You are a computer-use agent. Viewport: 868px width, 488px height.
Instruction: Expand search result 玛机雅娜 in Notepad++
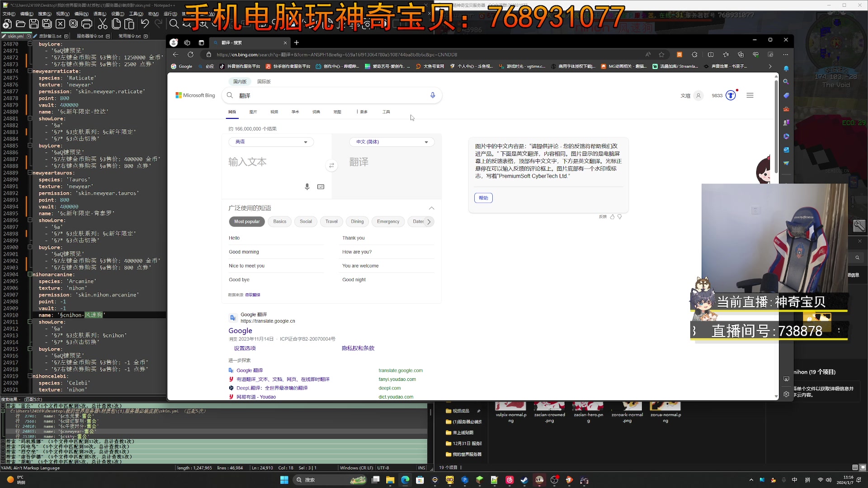pos(3,441)
